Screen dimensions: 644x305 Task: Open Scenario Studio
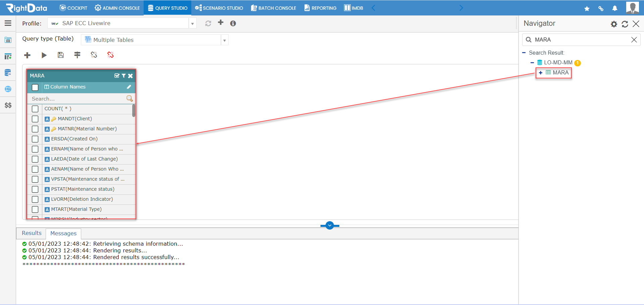219,8
